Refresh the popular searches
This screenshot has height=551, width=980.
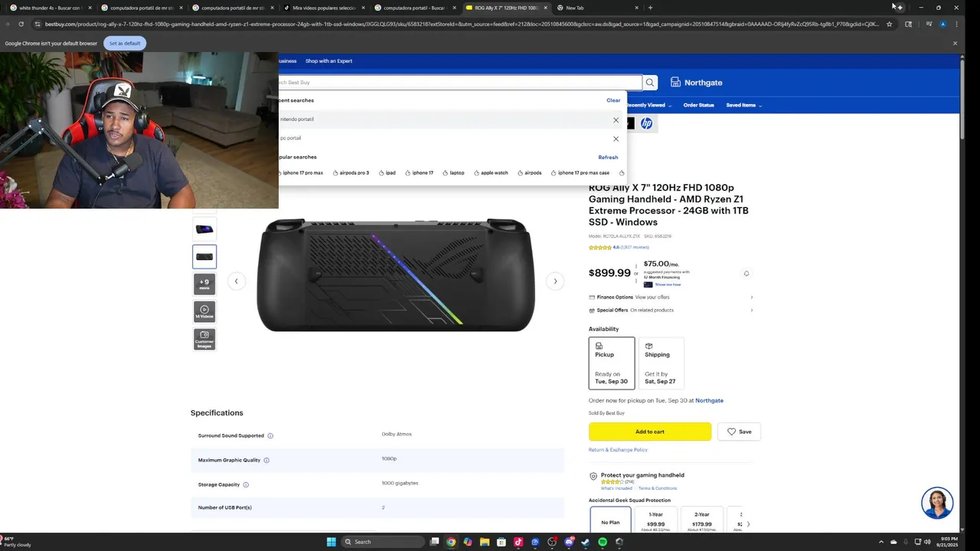[608, 157]
